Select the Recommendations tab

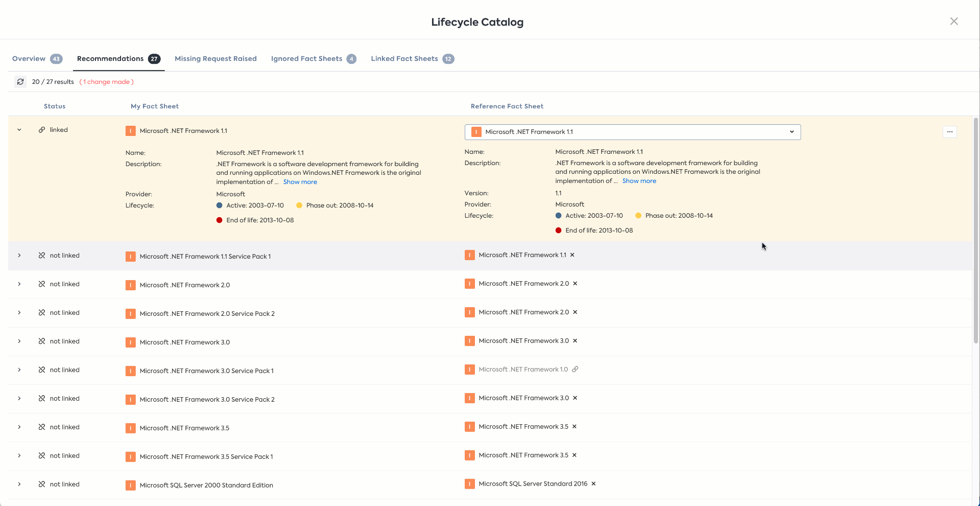click(118, 59)
